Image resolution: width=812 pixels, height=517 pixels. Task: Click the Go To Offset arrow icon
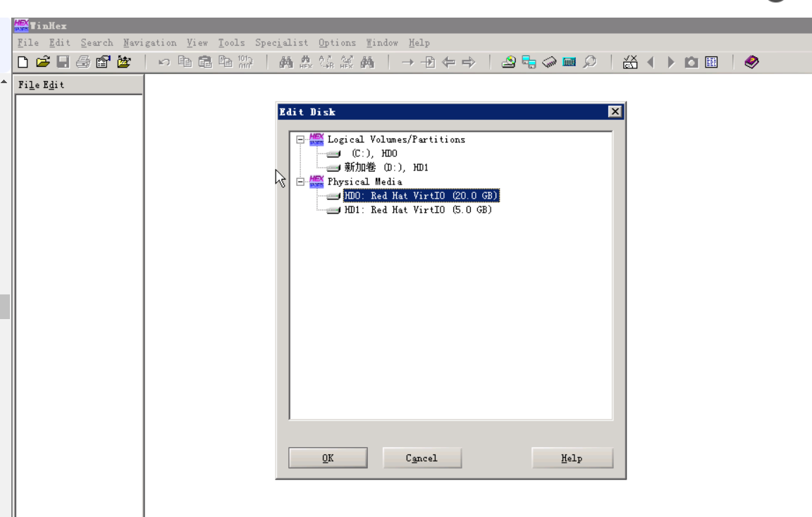pyautogui.click(x=408, y=62)
